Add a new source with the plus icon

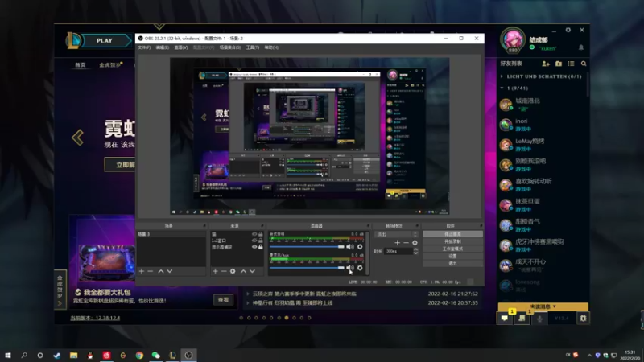pos(215,271)
